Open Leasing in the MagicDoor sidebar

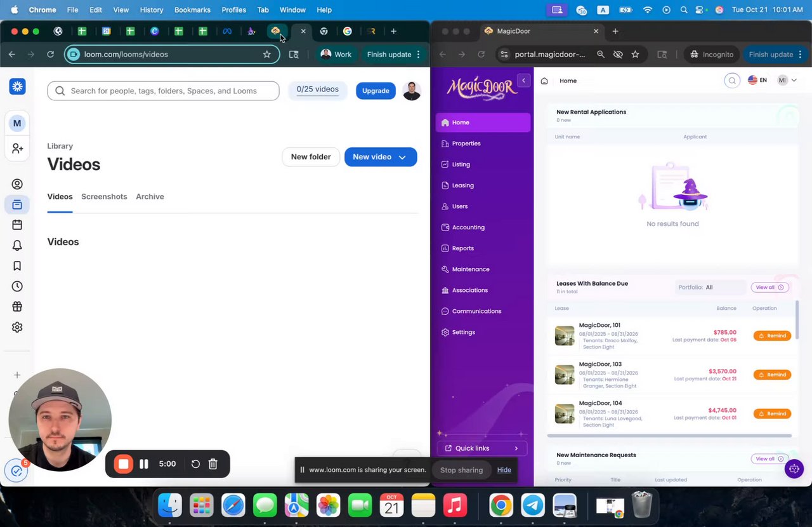[483, 185]
